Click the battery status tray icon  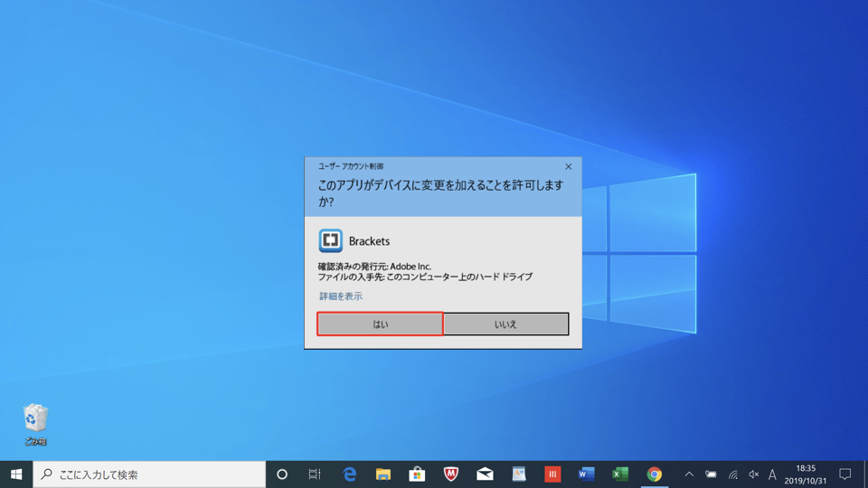[711, 474]
